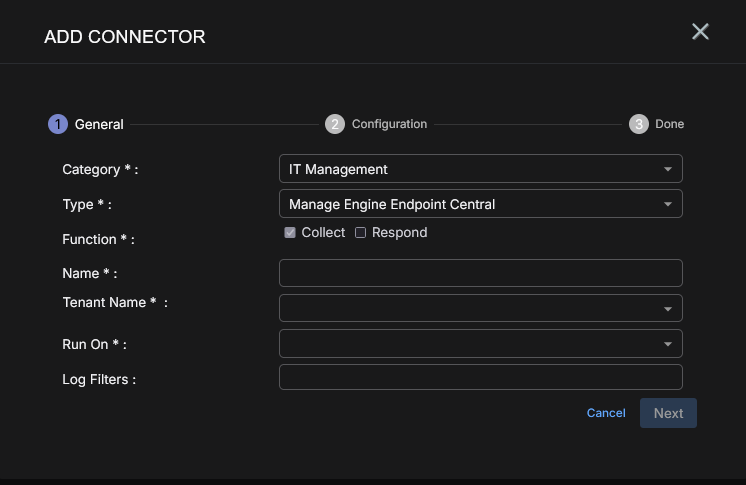Cancel adding the connector

[x=606, y=413]
